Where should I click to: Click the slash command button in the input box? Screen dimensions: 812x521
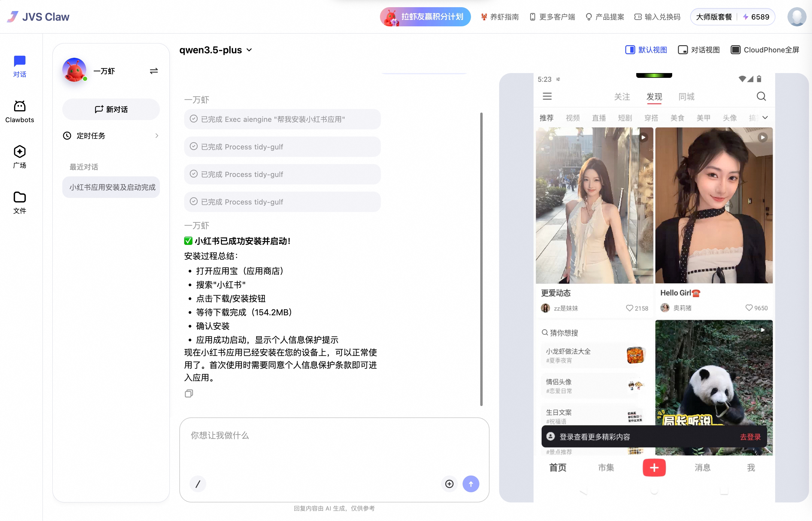[198, 484]
